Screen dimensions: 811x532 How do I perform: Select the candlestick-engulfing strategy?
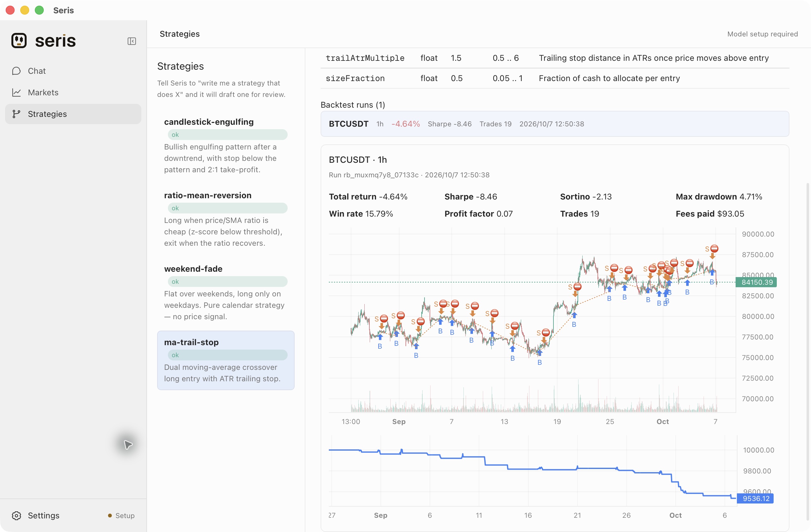pyautogui.click(x=226, y=146)
